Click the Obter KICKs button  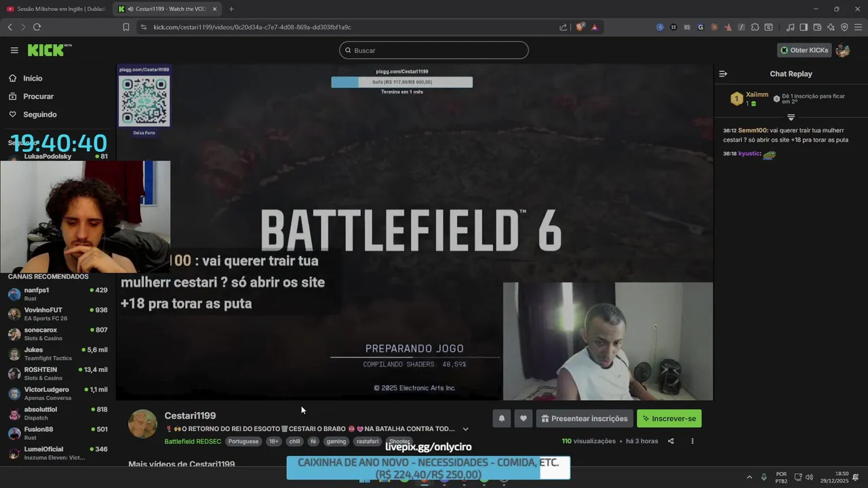point(804,50)
